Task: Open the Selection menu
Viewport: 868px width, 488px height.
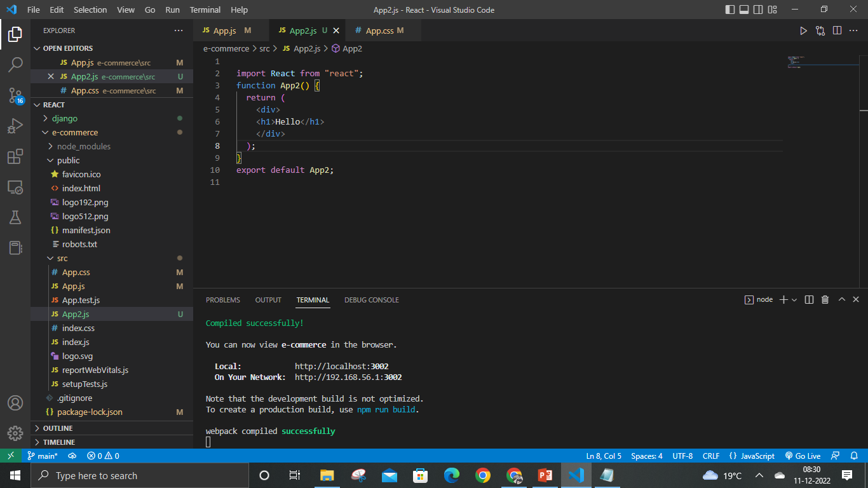Action: pos(90,10)
